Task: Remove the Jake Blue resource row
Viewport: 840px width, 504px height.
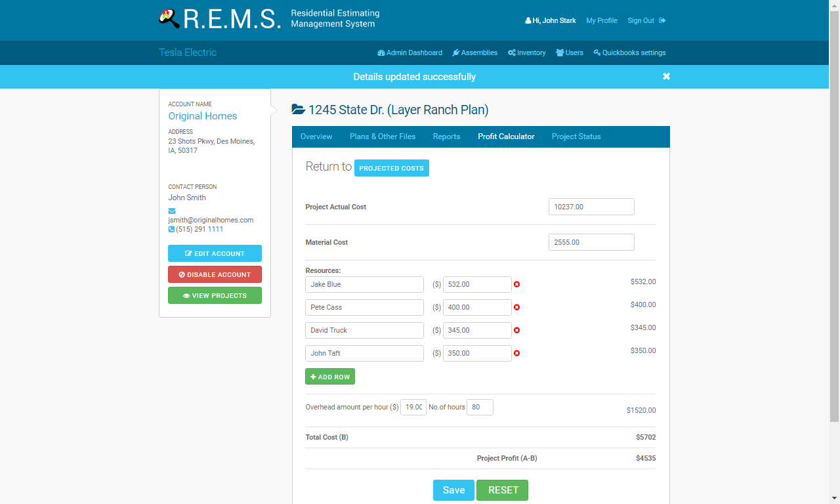Action: pos(516,284)
